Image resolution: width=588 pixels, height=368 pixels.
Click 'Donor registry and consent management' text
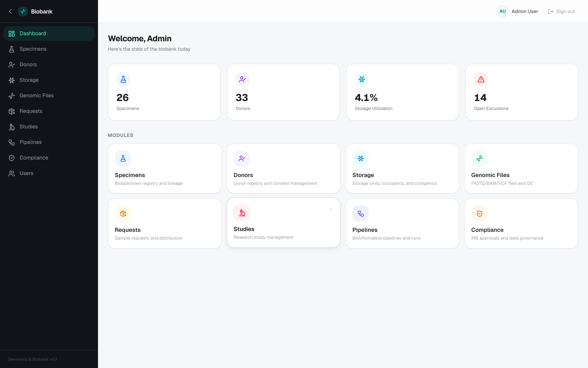[x=275, y=183]
